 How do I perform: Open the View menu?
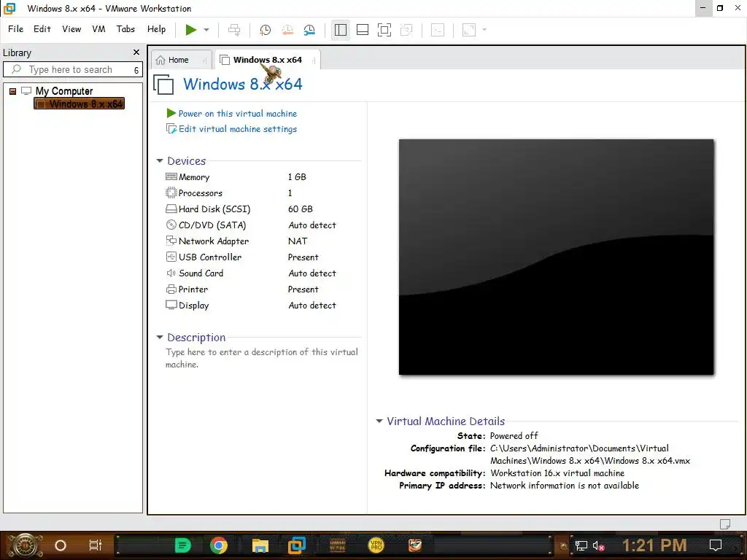point(71,29)
